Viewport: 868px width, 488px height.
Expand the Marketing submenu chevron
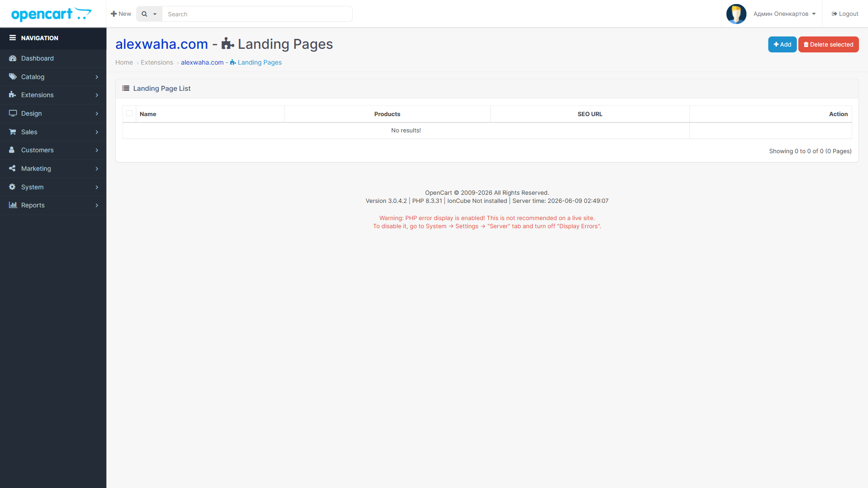coord(97,169)
